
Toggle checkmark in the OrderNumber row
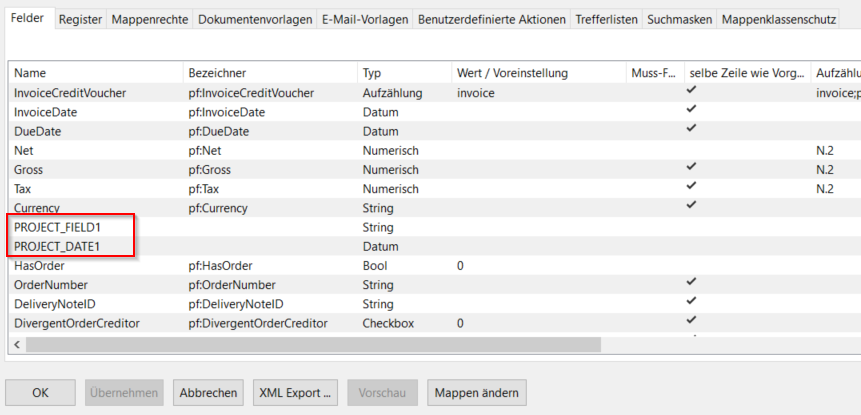pyautogui.click(x=691, y=283)
